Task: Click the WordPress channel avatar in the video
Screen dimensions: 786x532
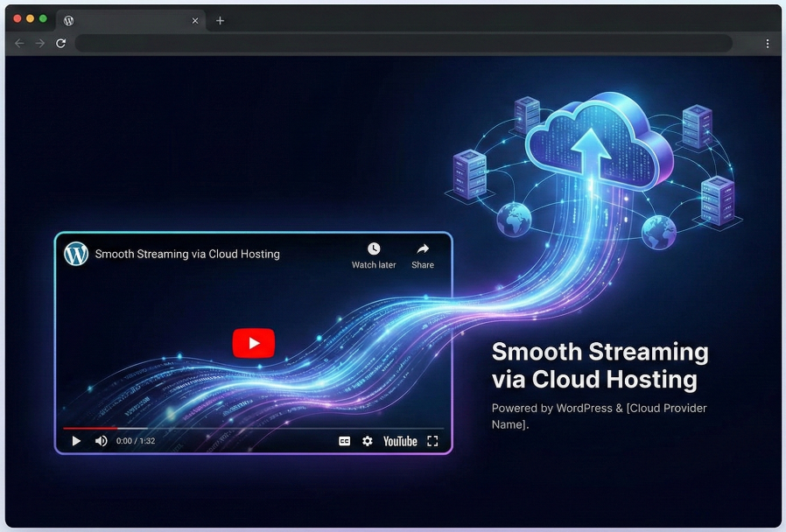Action: 76,254
